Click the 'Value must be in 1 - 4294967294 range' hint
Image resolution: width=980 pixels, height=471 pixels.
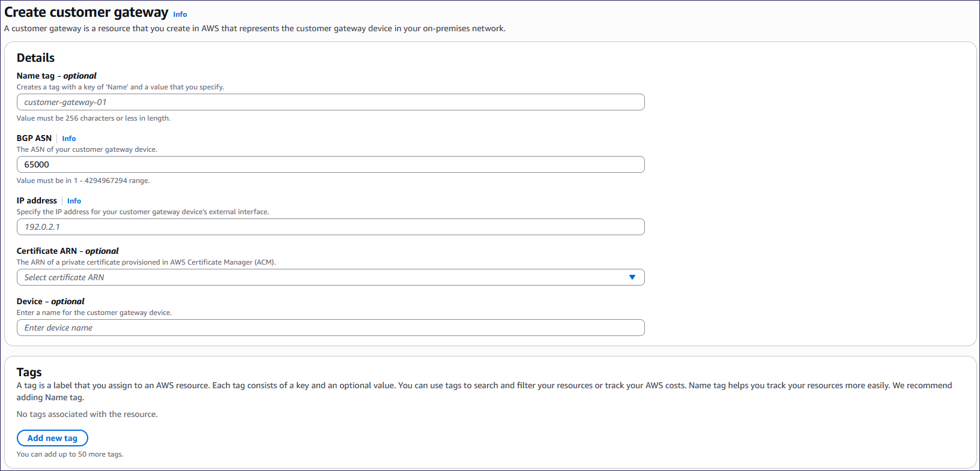click(x=83, y=181)
